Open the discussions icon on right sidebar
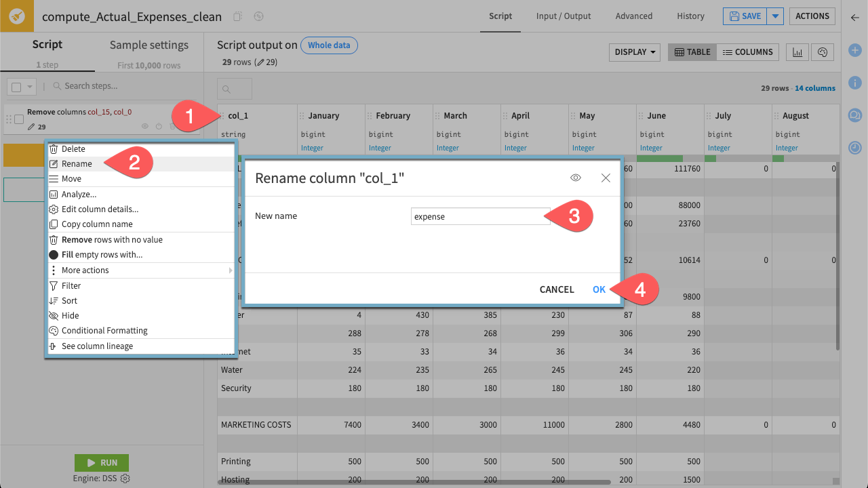868x488 pixels. (x=855, y=115)
